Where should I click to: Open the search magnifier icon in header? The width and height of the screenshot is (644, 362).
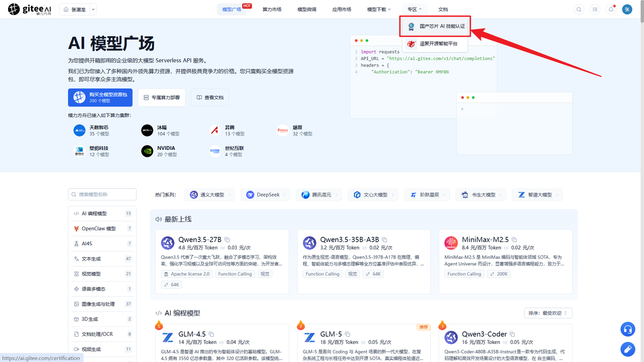(x=579, y=10)
